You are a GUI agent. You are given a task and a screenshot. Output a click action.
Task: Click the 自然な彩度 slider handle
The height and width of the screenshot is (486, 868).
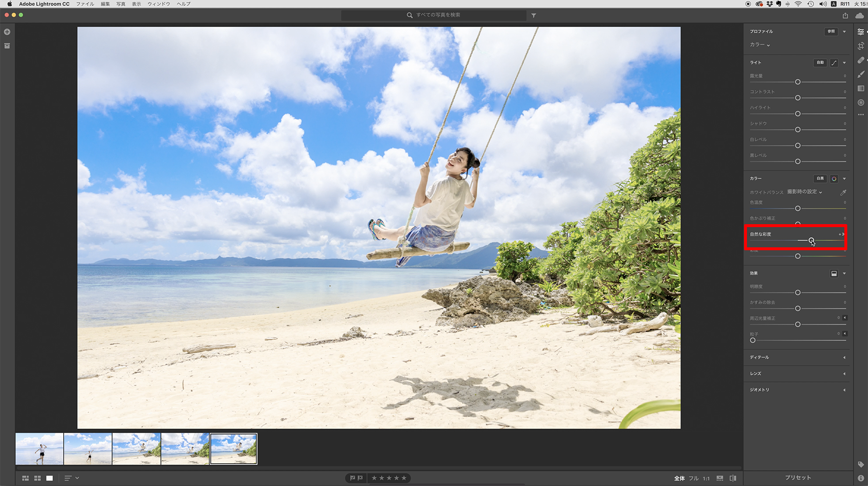(812, 240)
